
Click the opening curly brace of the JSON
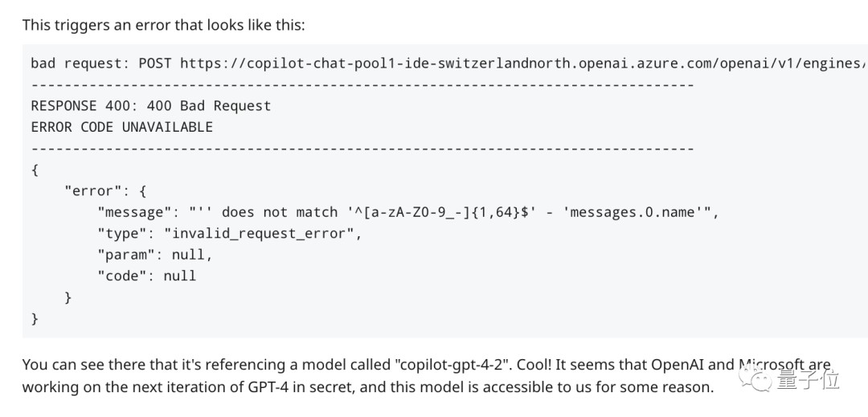(35, 170)
